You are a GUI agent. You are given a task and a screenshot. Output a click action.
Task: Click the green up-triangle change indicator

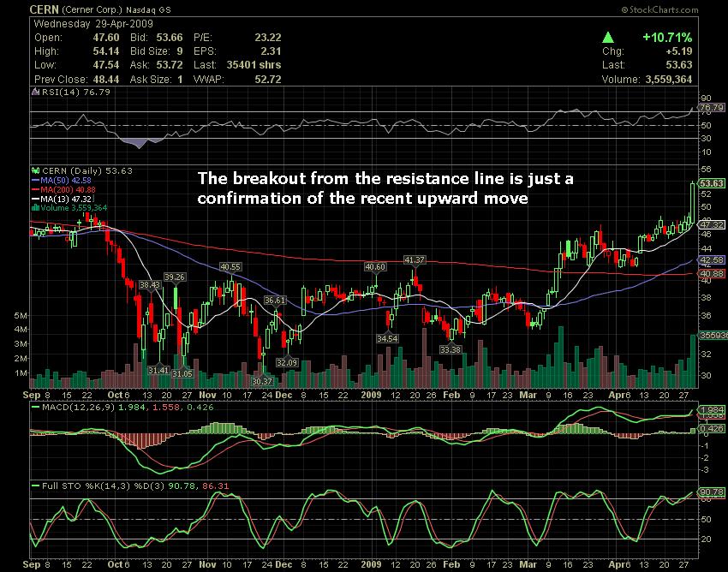pyautogui.click(x=608, y=38)
